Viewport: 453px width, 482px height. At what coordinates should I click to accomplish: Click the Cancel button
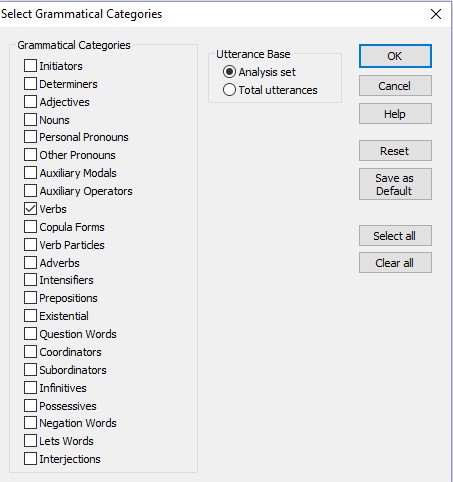click(395, 86)
